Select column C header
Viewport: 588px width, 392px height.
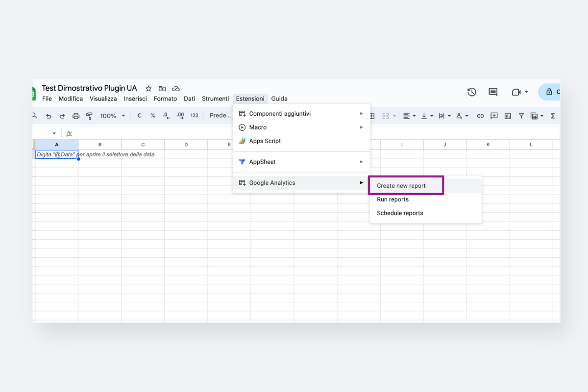143,145
